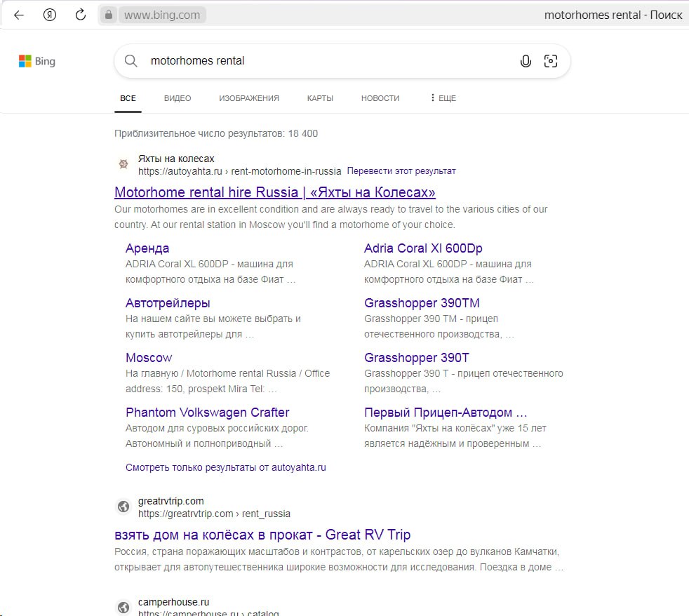Start voice search with microphone icon
Screen dimensions: 689x616
(526, 61)
